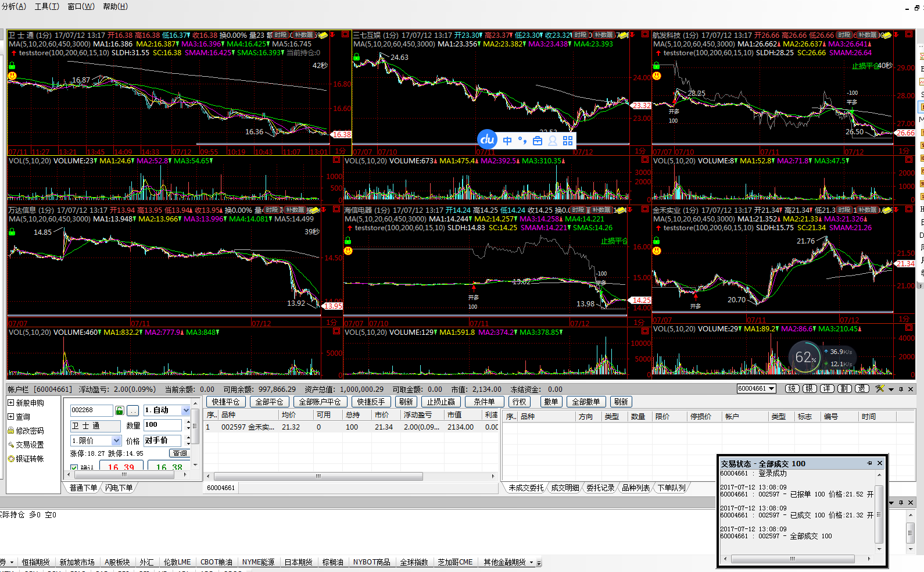Switch IME Chinese/English mode with the 中 icon

[x=507, y=141]
